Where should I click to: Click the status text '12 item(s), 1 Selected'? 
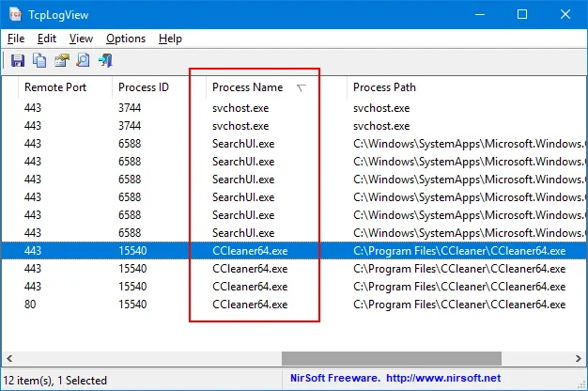55,381
